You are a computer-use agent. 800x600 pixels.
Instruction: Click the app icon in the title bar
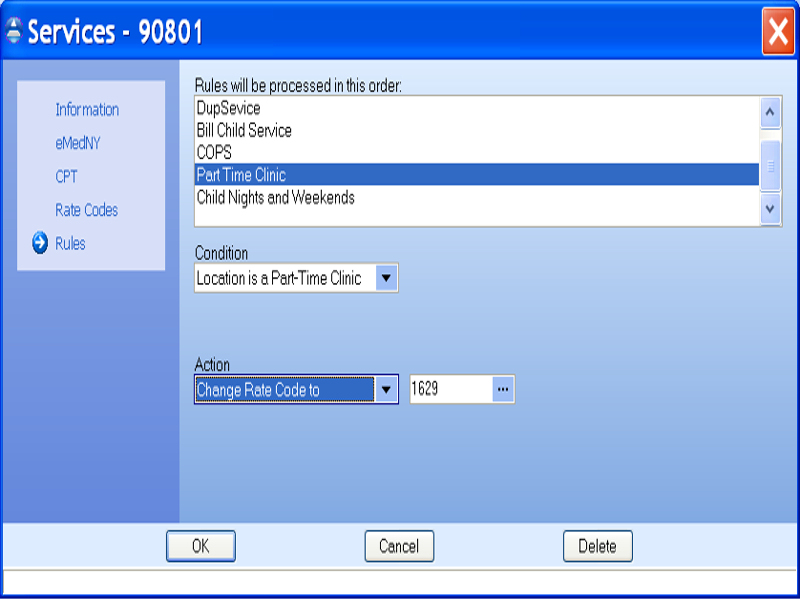(14, 31)
